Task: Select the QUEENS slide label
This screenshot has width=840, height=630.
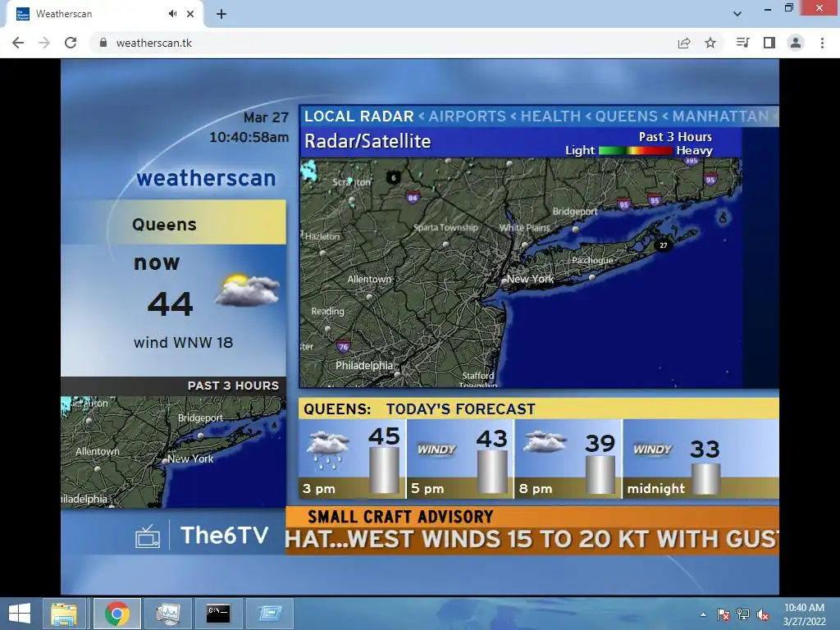Action: [626, 116]
